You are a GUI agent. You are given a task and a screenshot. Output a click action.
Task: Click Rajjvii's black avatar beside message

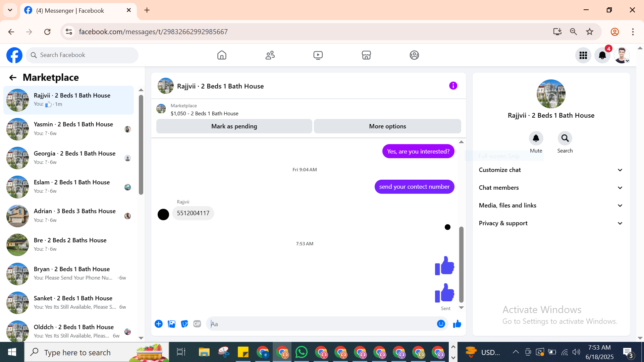[x=163, y=215]
